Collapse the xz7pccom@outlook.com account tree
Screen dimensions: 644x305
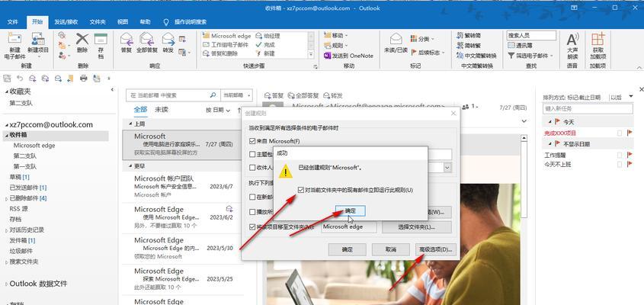[7, 125]
